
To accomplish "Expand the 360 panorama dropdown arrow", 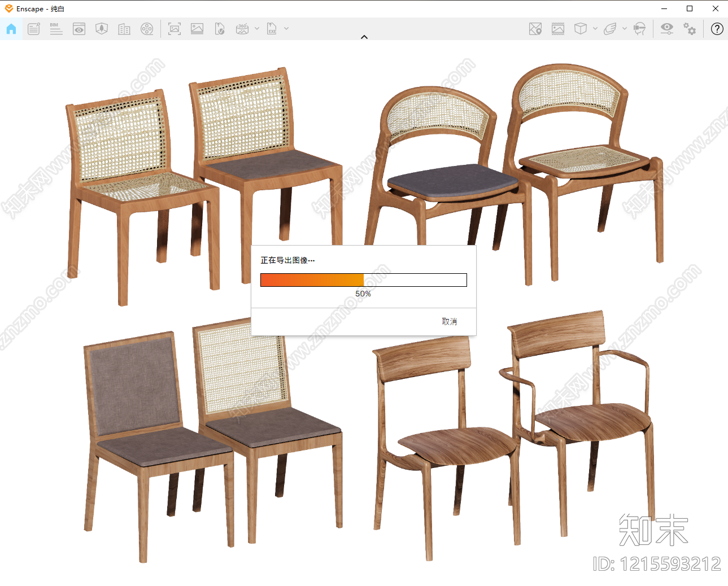I will tap(257, 28).
